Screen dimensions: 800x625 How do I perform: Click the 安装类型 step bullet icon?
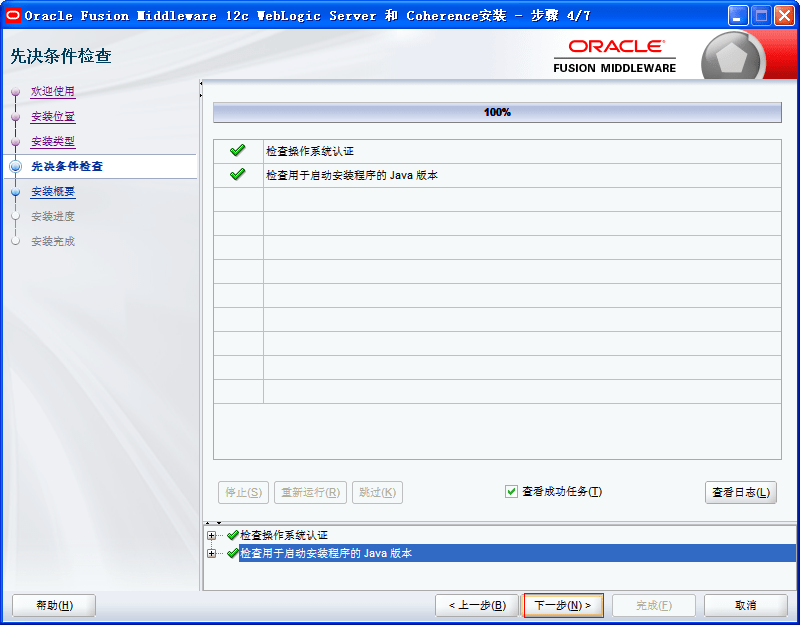[16, 142]
